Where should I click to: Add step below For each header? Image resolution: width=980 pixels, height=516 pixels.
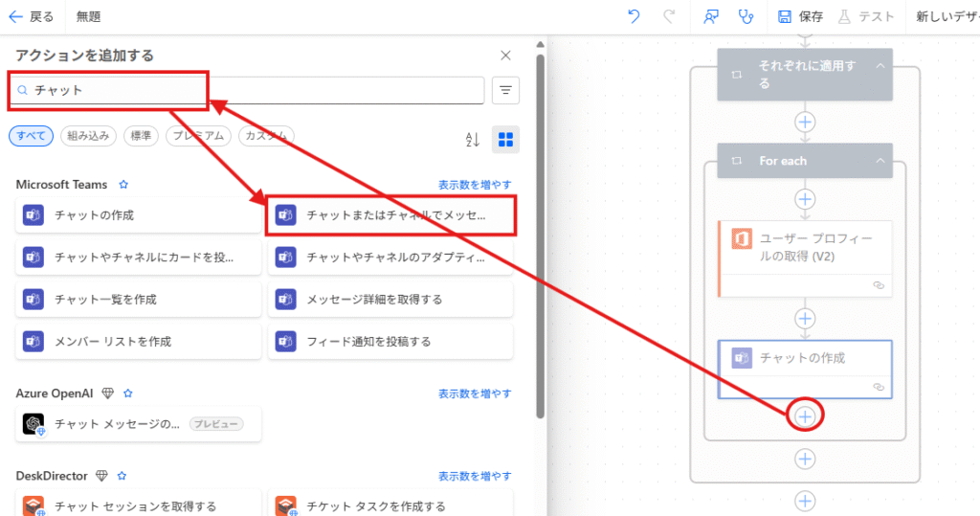(x=805, y=199)
